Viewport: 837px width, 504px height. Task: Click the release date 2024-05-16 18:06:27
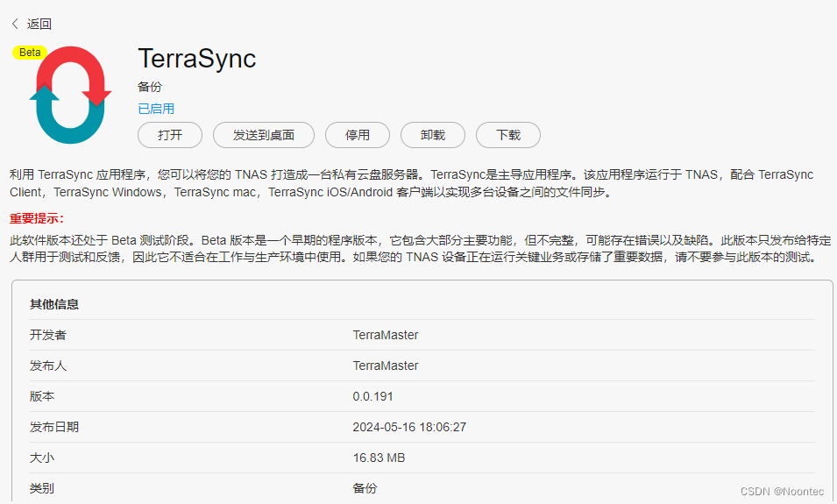pos(408,427)
